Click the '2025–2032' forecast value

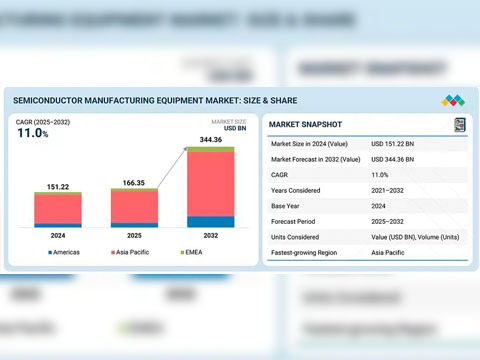(x=387, y=222)
